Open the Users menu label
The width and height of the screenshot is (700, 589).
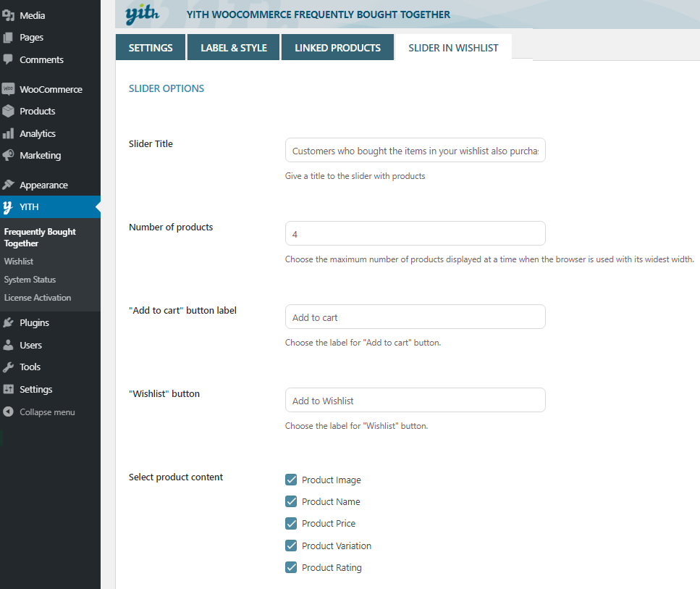31,345
